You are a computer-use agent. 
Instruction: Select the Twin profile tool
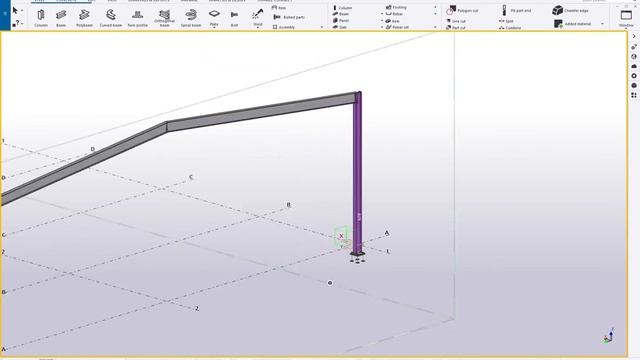pyautogui.click(x=138, y=18)
